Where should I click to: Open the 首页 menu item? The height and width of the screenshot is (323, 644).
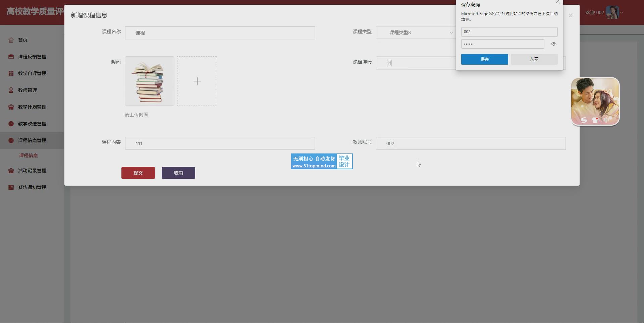[x=23, y=40]
